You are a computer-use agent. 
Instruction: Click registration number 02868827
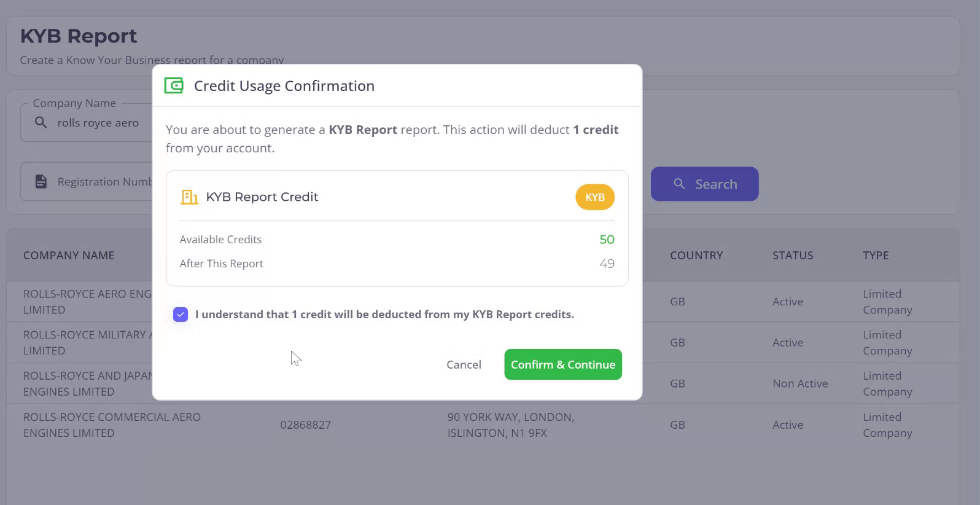click(306, 425)
